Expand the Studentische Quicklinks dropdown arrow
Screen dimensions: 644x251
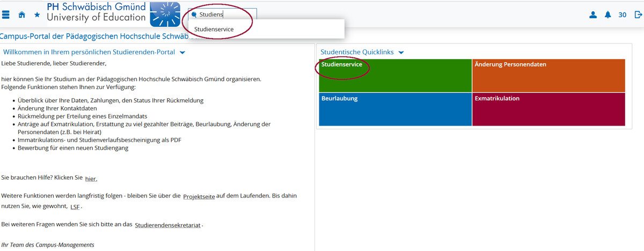pyautogui.click(x=401, y=53)
